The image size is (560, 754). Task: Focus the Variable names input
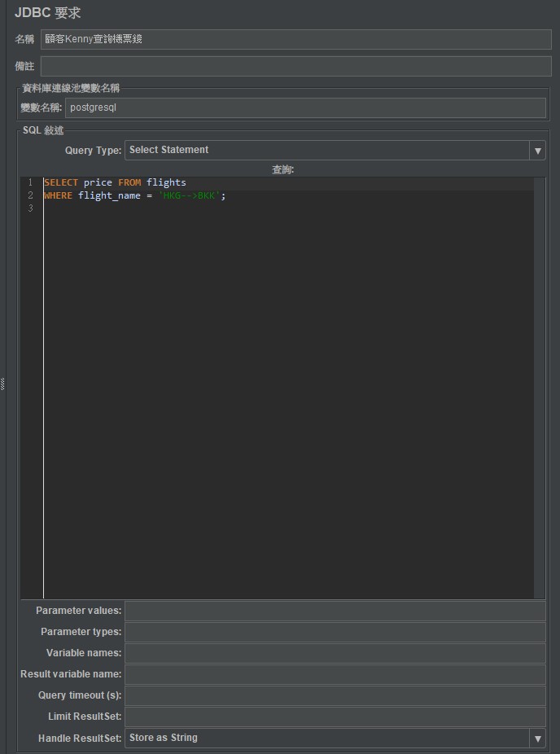click(335, 653)
